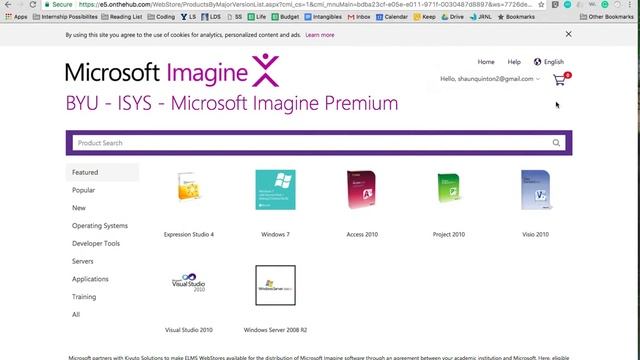This screenshot has height=360, width=640.
Task: Open Expression Studio 4 box image
Action: coord(189,187)
